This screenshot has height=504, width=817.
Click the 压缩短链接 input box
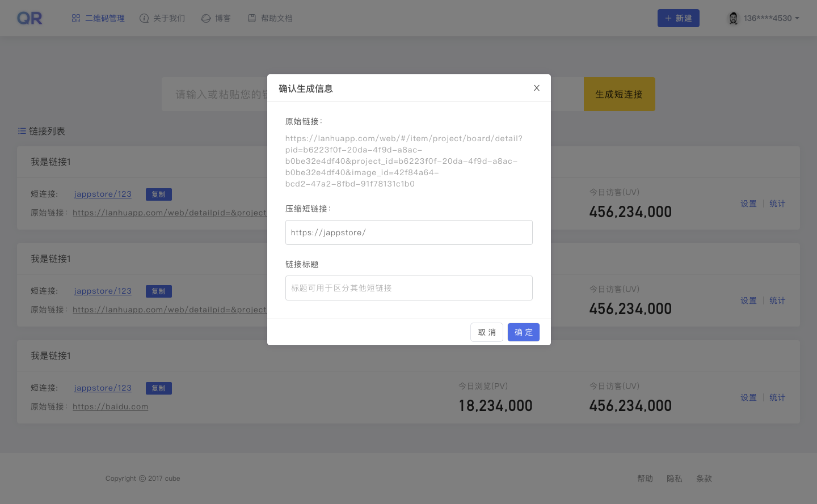point(408,232)
